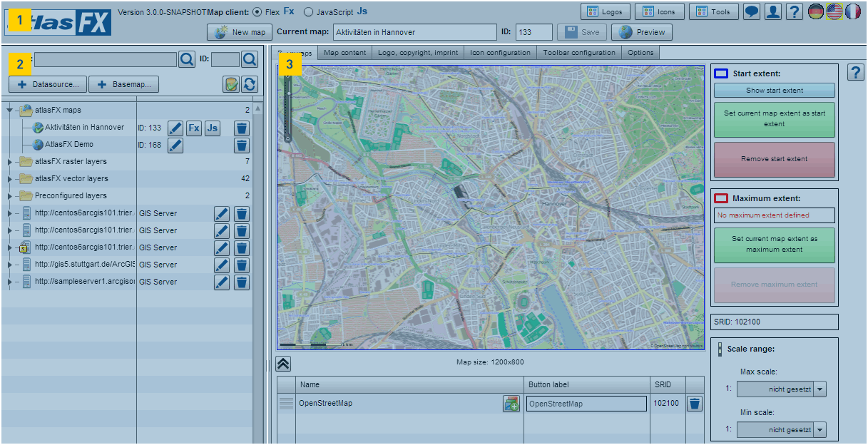
Task: Open Aktivitäten in Hannover in Fx client
Action: [x=194, y=128]
